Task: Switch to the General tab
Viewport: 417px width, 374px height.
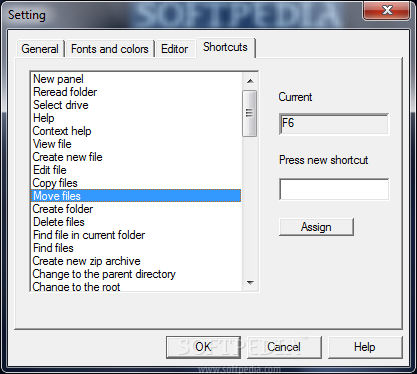Action: pyautogui.click(x=40, y=49)
